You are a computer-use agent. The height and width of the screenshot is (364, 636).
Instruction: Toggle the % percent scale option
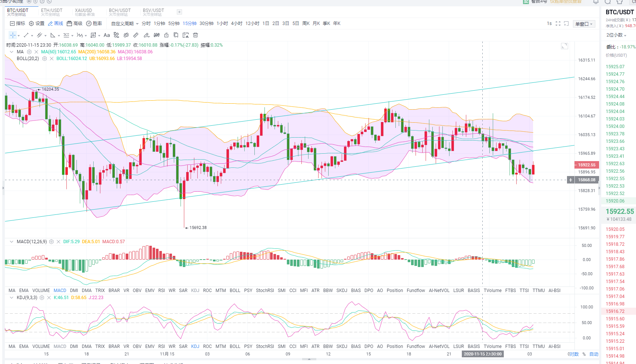584,354
